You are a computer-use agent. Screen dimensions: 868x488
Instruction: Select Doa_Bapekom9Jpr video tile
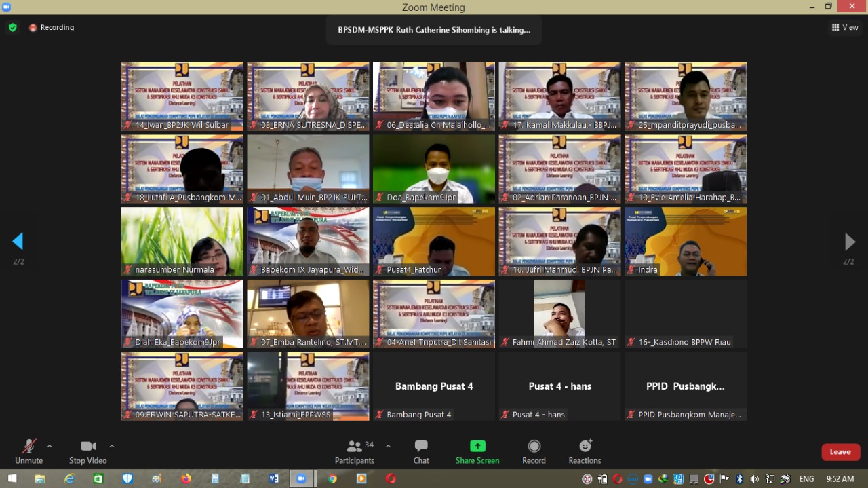(434, 169)
